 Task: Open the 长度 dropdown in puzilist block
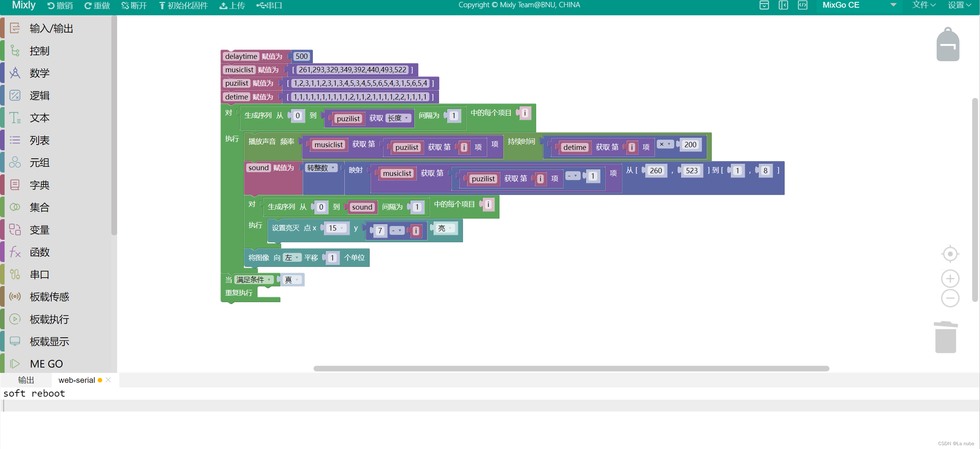click(398, 118)
